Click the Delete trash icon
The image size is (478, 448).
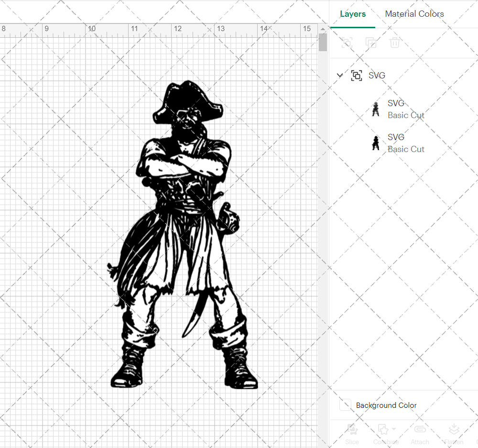394,43
